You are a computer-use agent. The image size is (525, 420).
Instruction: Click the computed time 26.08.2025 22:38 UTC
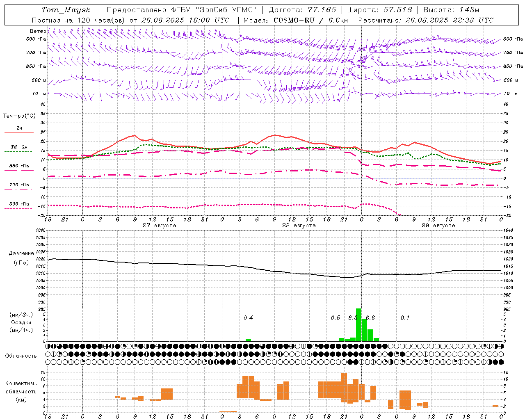click(x=450, y=20)
